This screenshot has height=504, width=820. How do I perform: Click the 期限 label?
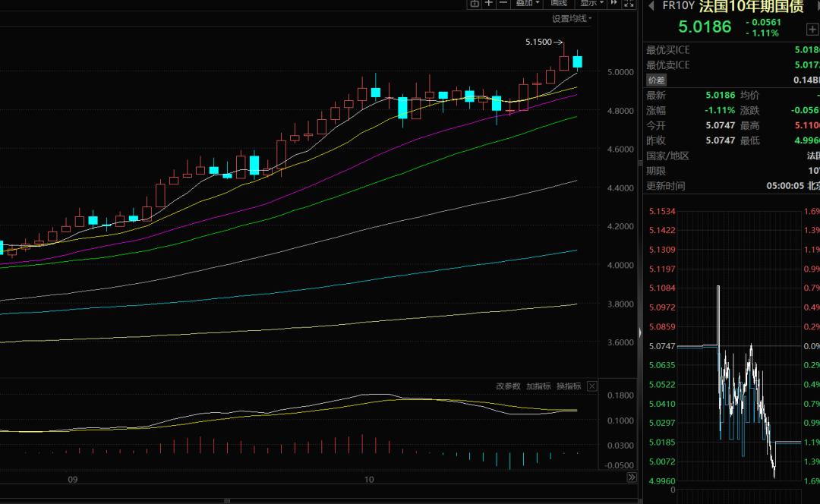pos(656,171)
